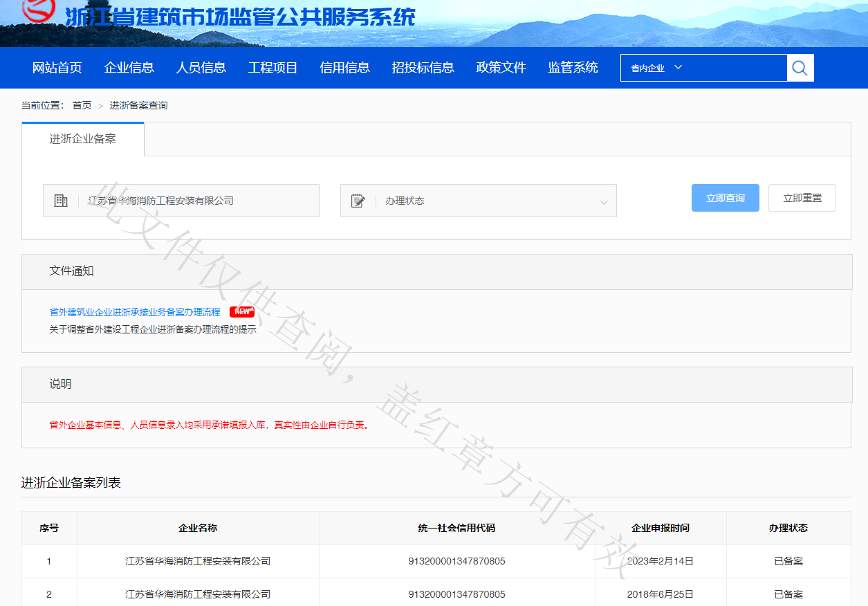Click the building icon in company name field
This screenshot has height=606, width=868.
pos(61,201)
